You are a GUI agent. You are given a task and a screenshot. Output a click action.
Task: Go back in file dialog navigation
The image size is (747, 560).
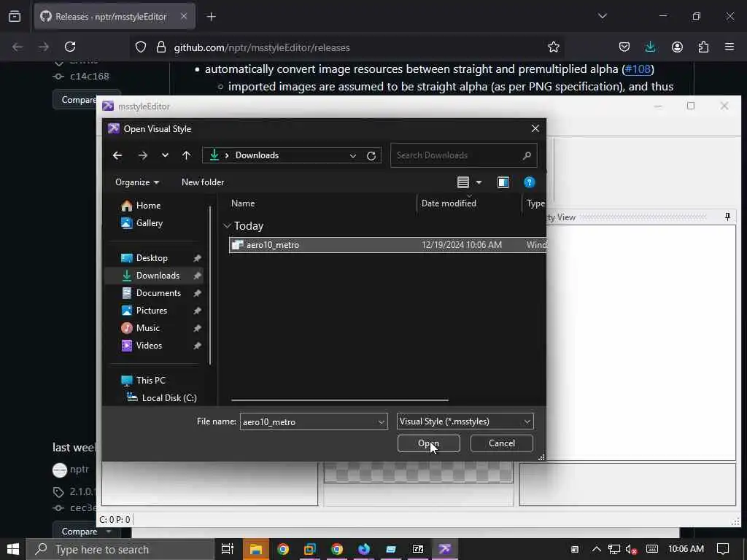pyautogui.click(x=117, y=155)
